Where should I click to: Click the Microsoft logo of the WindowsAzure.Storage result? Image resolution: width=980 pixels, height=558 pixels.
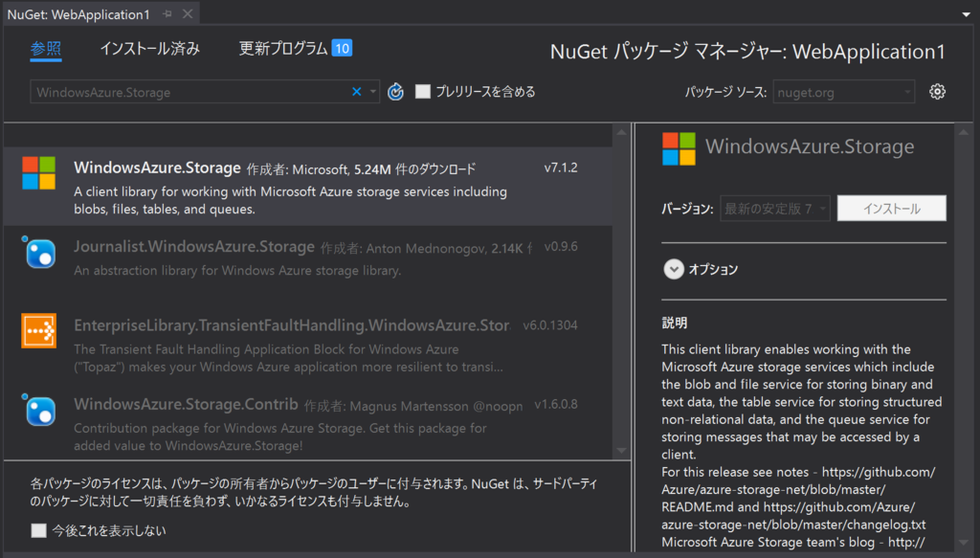click(38, 173)
